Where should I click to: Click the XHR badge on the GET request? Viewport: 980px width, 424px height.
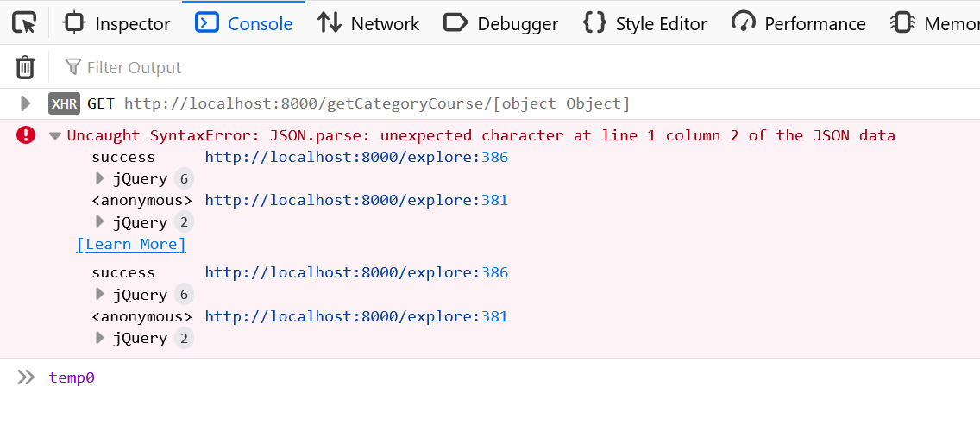[x=65, y=104]
